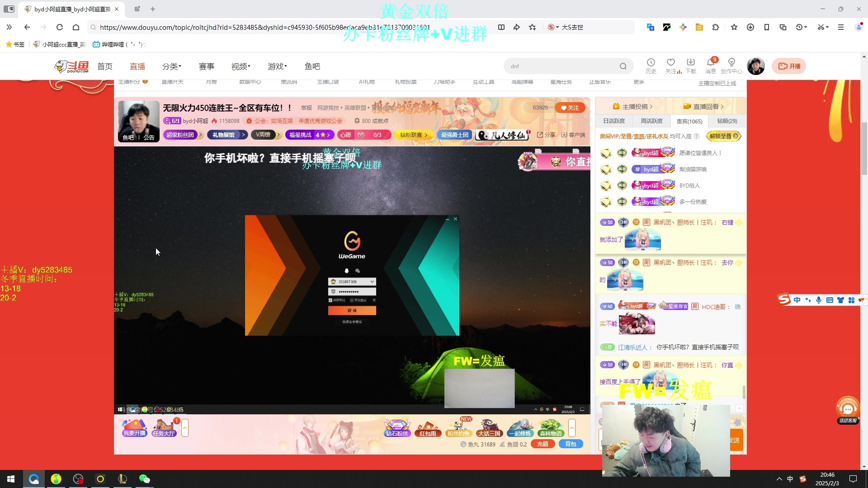Click the follow list heart icon
The width and height of the screenshot is (868, 488).
(x=670, y=63)
